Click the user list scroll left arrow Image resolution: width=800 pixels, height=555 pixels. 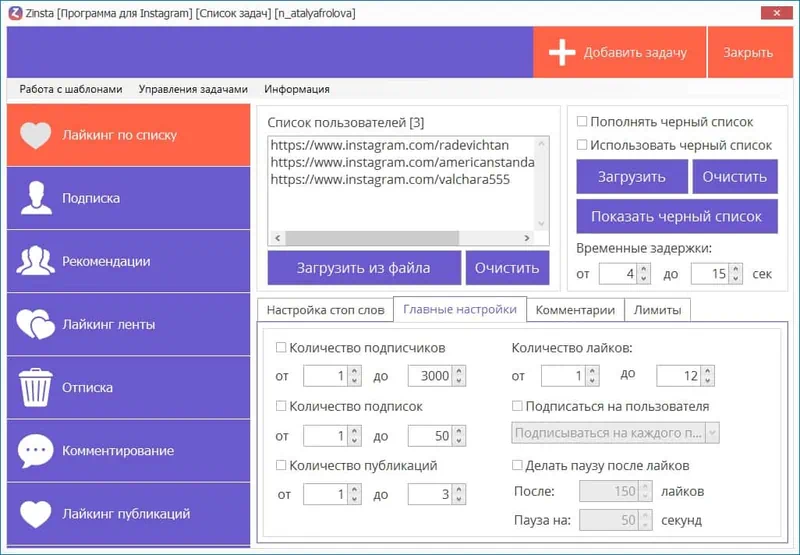point(277,238)
